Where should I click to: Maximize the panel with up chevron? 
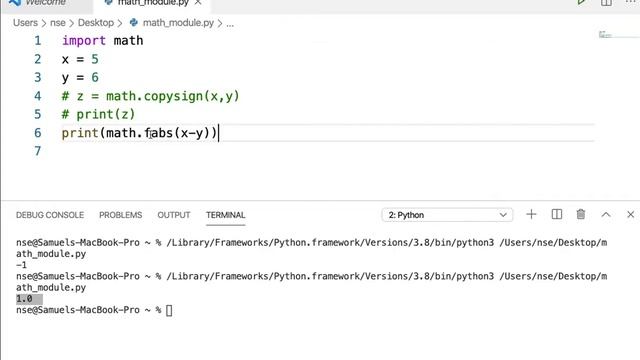[606, 214]
